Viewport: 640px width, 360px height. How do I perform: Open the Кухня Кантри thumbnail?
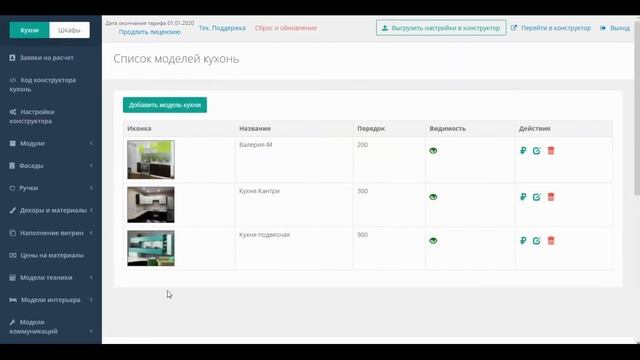[x=151, y=204]
